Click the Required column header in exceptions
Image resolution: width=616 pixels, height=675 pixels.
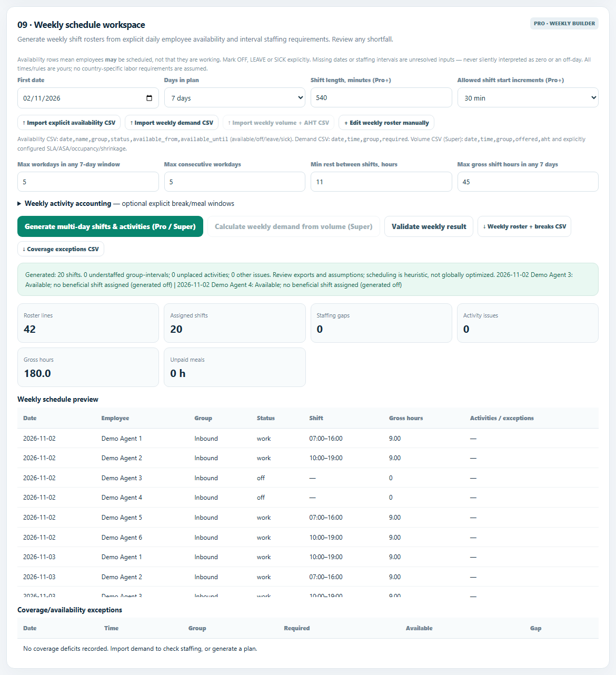297,628
